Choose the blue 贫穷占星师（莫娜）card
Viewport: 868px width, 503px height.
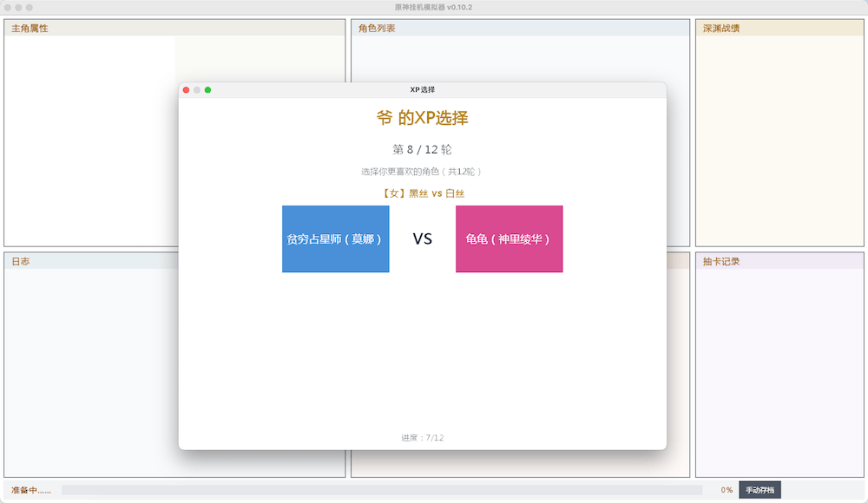click(335, 239)
